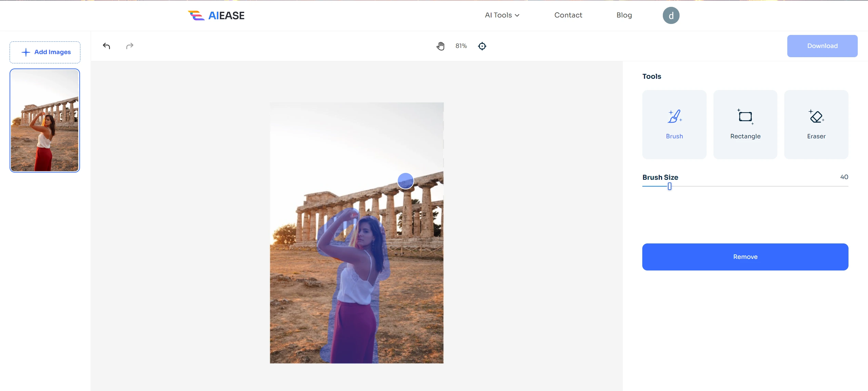Click the hand pan tool
The height and width of the screenshot is (391, 868).
(x=440, y=46)
